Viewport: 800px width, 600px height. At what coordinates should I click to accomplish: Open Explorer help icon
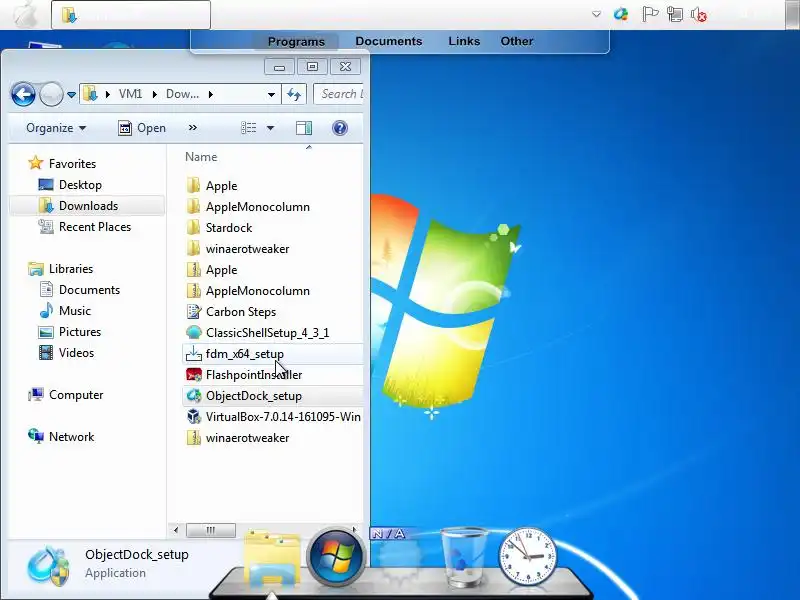coord(340,128)
